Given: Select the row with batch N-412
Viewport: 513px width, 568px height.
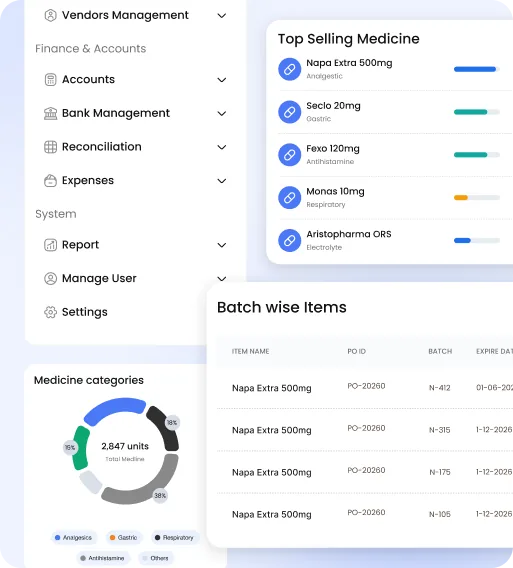Looking at the screenshot, I should pyautogui.click(x=365, y=388).
